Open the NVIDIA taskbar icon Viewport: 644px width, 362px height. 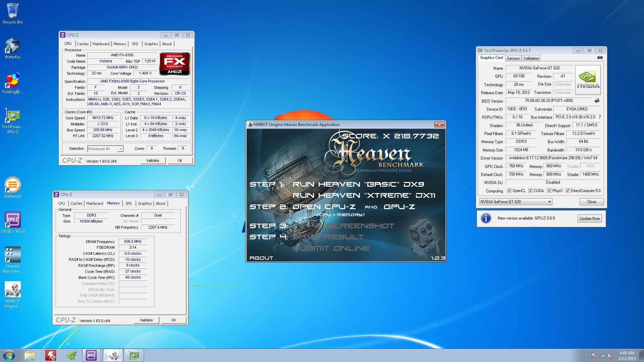(x=71, y=355)
